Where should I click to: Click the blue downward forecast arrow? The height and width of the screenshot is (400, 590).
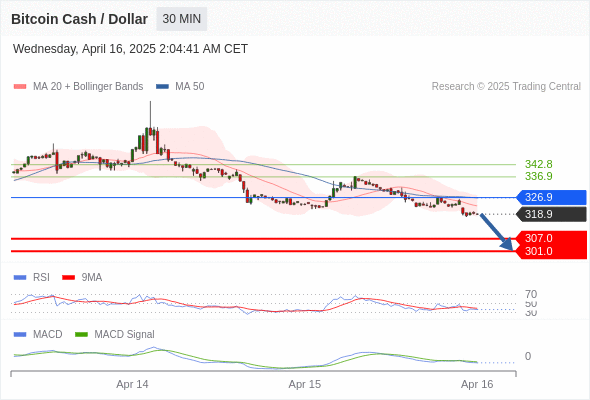point(497,232)
